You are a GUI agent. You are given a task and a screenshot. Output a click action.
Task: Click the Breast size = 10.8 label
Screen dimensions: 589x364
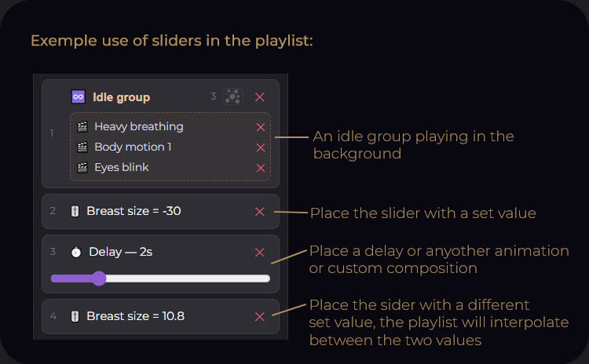[136, 316]
